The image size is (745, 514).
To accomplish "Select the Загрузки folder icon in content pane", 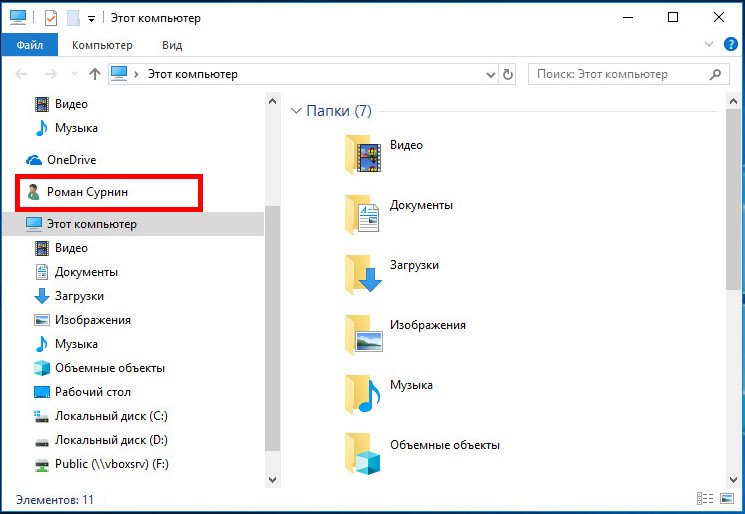I will (x=363, y=274).
